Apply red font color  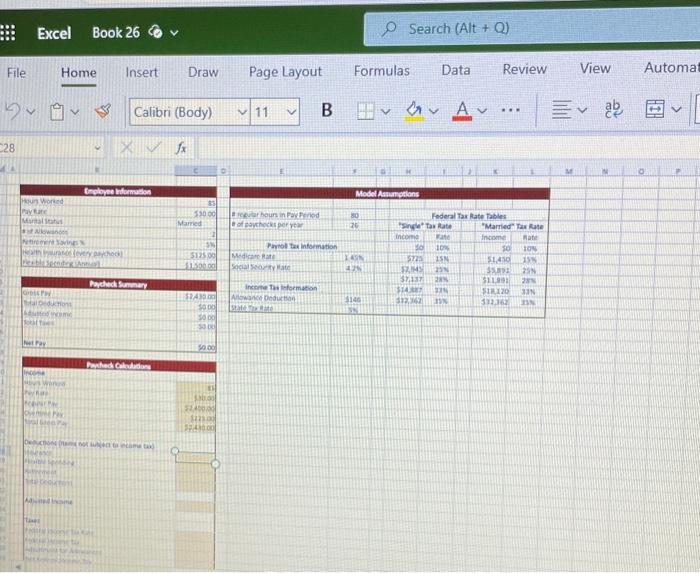[462, 110]
